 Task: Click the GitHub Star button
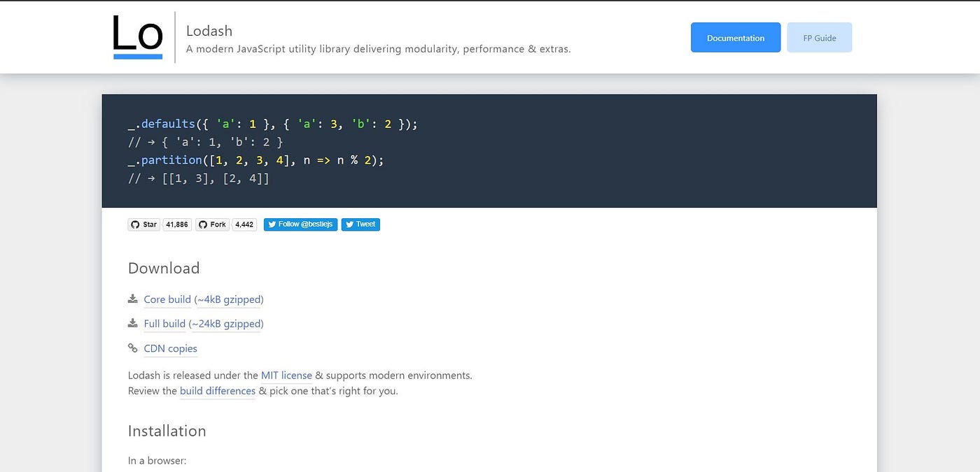click(x=144, y=224)
